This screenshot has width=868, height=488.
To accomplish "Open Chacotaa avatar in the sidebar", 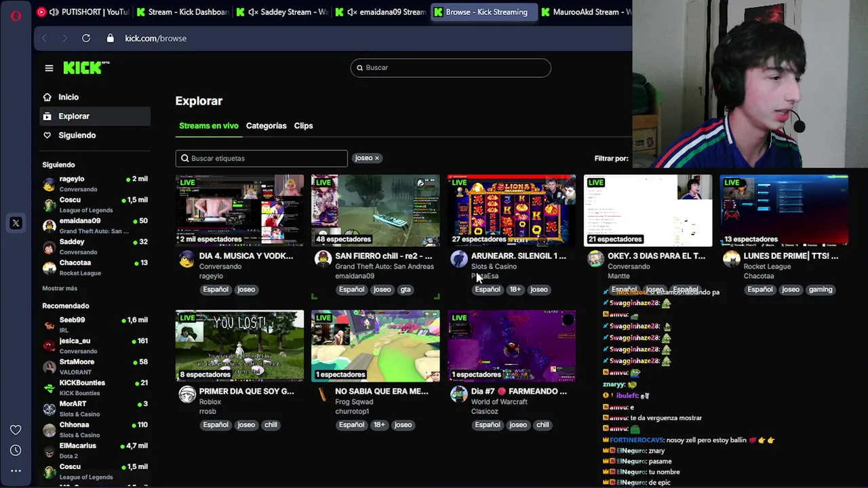I will tap(49, 268).
